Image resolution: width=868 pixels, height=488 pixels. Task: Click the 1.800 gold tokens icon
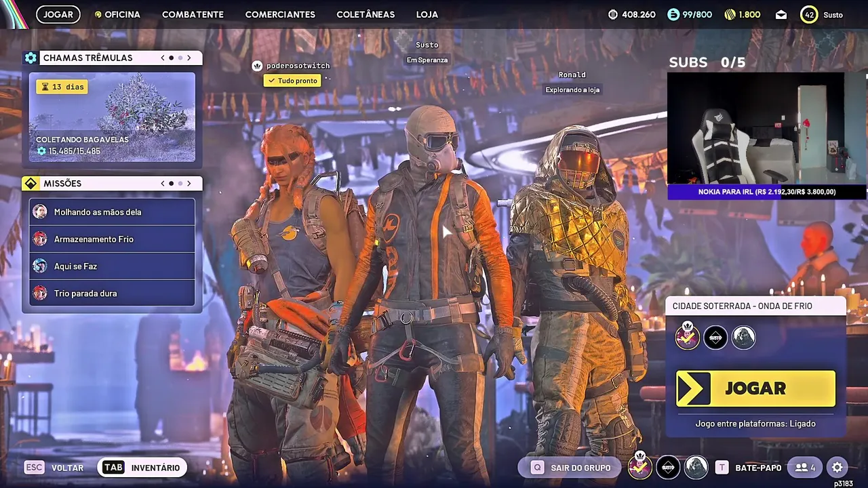click(730, 14)
